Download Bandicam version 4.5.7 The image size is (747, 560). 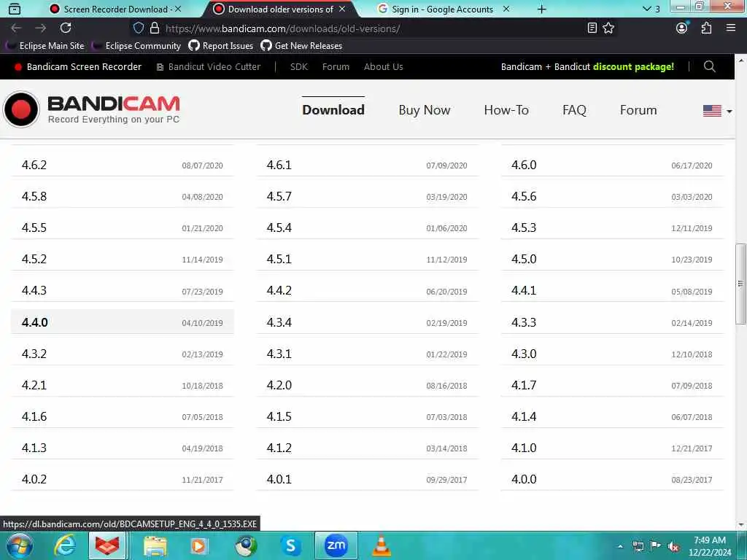pyautogui.click(x=368, y=196)
